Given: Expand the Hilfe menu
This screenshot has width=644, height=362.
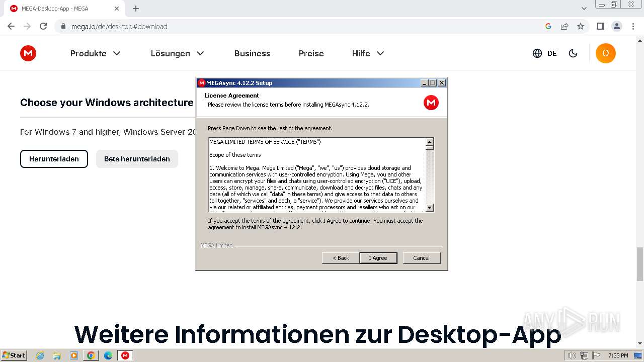Looking at the screenshot, I should (368, 53).
